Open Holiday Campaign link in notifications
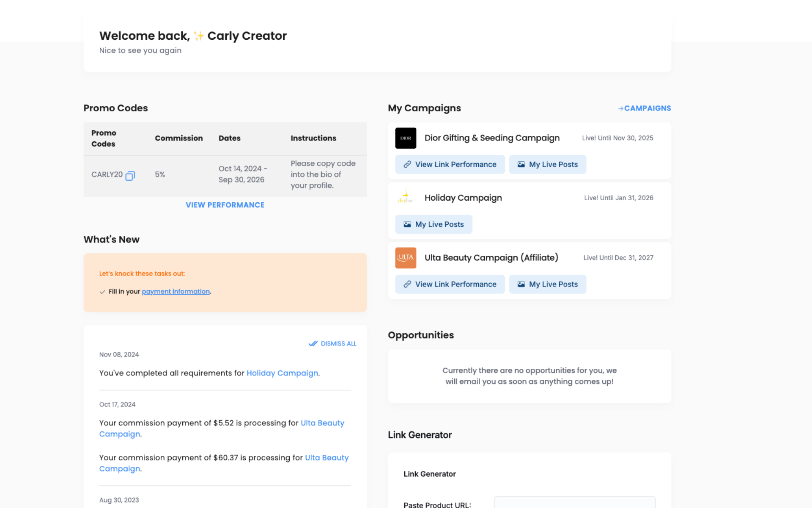The width and height of the screenshot is (812, 508). (282, 373)
